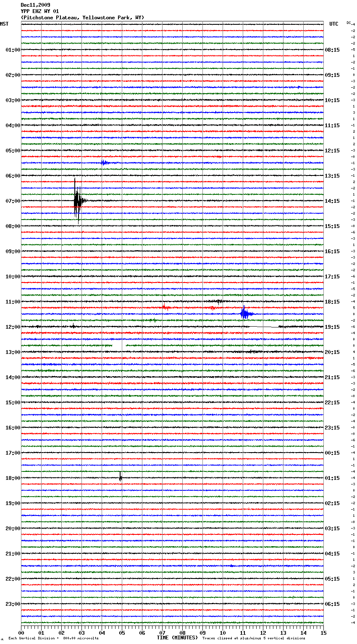Click the 00:15 UTC time label
This screenshot has height=644, width=357.
pos(332,453)
